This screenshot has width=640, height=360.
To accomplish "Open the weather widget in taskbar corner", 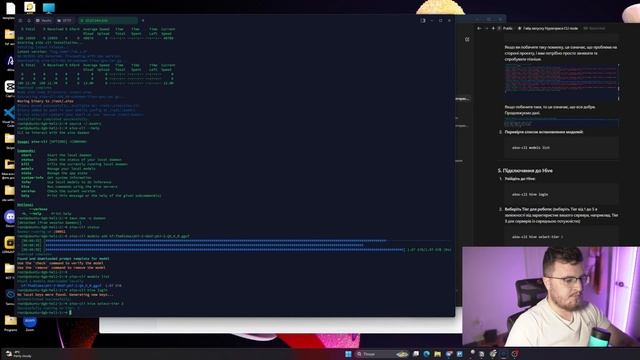I will click(17, 354).
